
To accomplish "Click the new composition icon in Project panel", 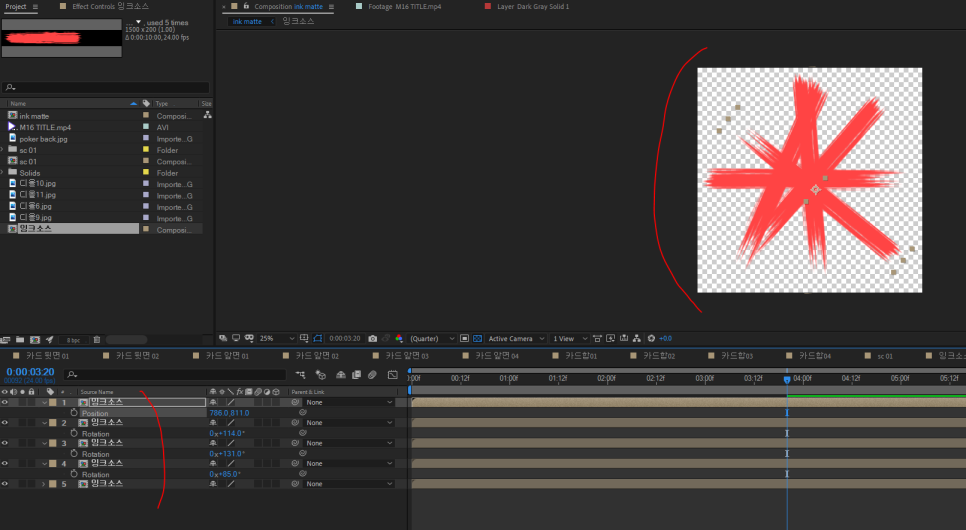I will (35, 340).
